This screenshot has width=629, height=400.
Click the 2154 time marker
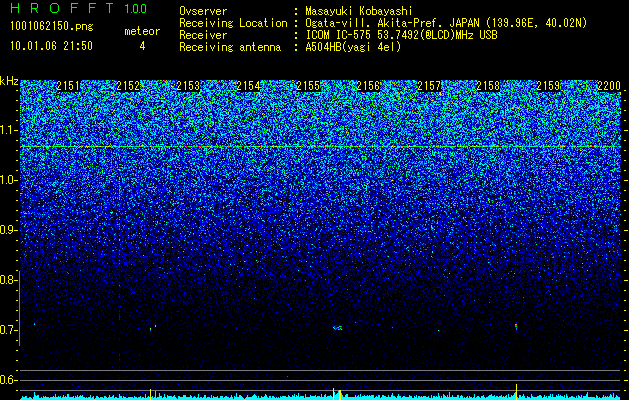click(248, 86)
